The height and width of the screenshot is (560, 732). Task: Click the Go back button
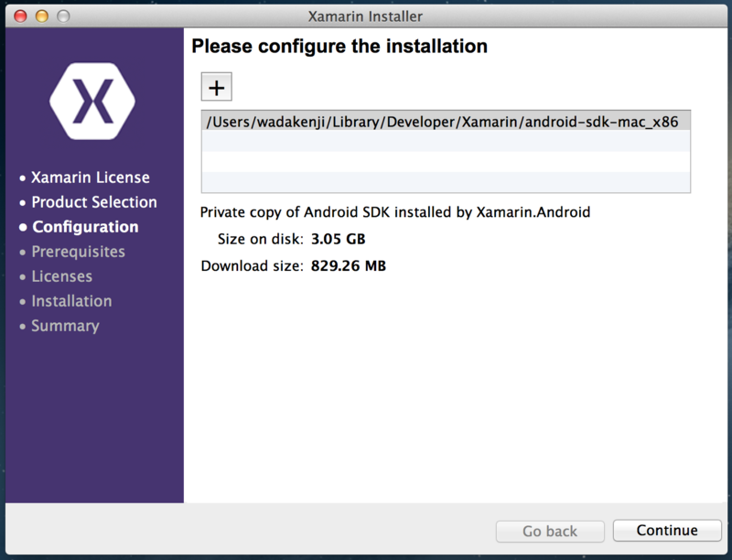click(x=550, y=531)
